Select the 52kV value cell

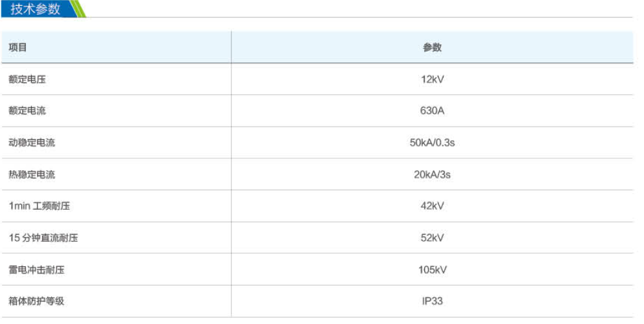click(432, 238)
